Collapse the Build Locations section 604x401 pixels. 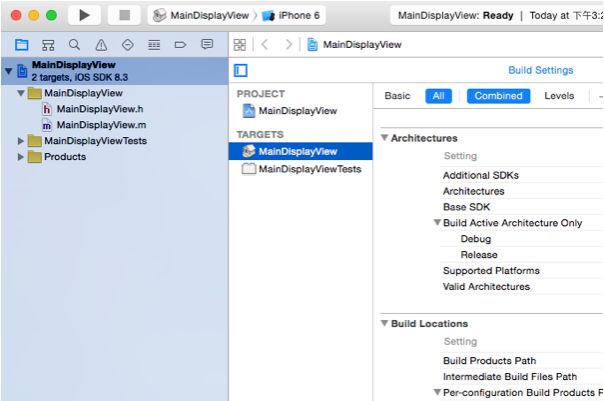[384, 323]
